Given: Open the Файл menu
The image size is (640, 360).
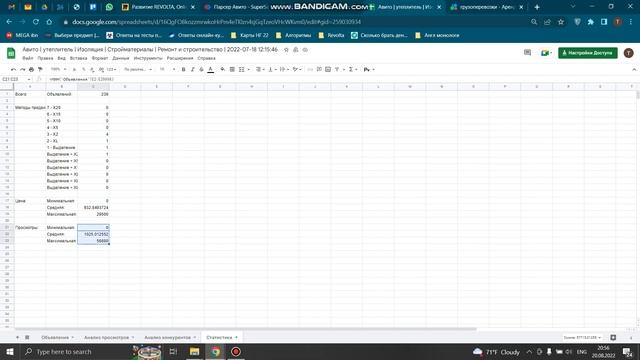Looking at the screenshot, I should (28, 58).
